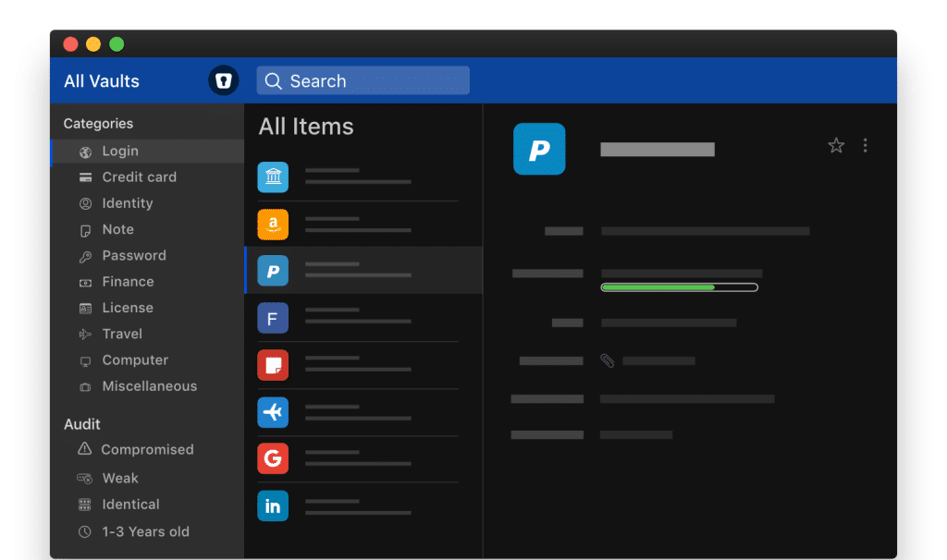The height and width of the screenshot is (560, 947).
Task: Mark the PayPal item as favorite with the star
Action: (836, 145)
